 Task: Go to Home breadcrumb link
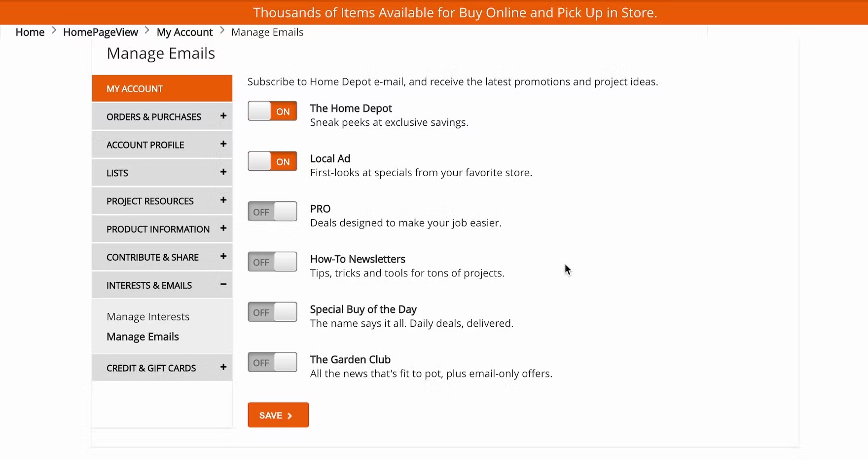(x=30, y=33)
